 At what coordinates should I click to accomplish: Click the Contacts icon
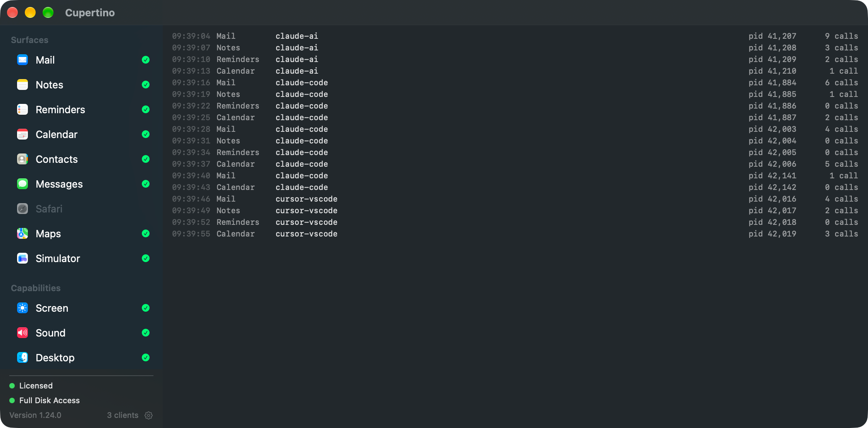click(x=22, y=159)
